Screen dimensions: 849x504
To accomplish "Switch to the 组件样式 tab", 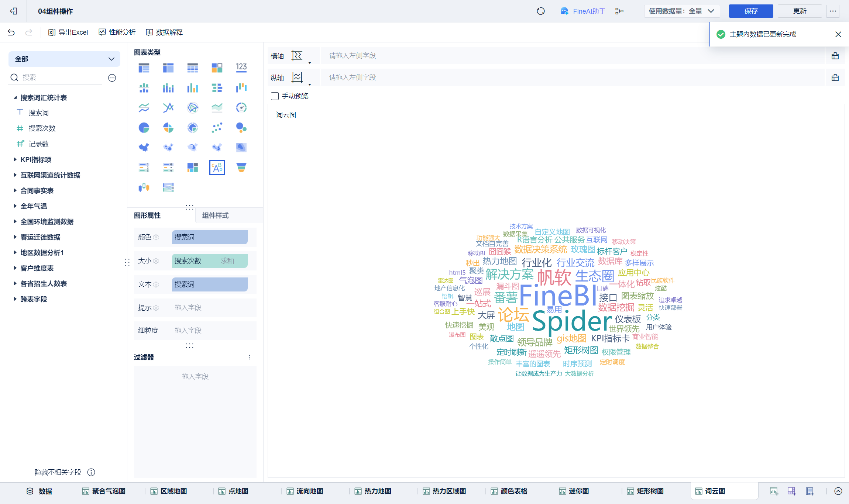I will (215, 215).
